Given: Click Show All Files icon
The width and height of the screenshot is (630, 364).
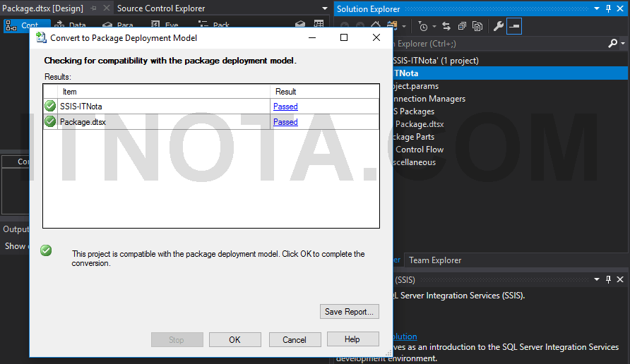Looking at the screenshot, I should point(477,26).
